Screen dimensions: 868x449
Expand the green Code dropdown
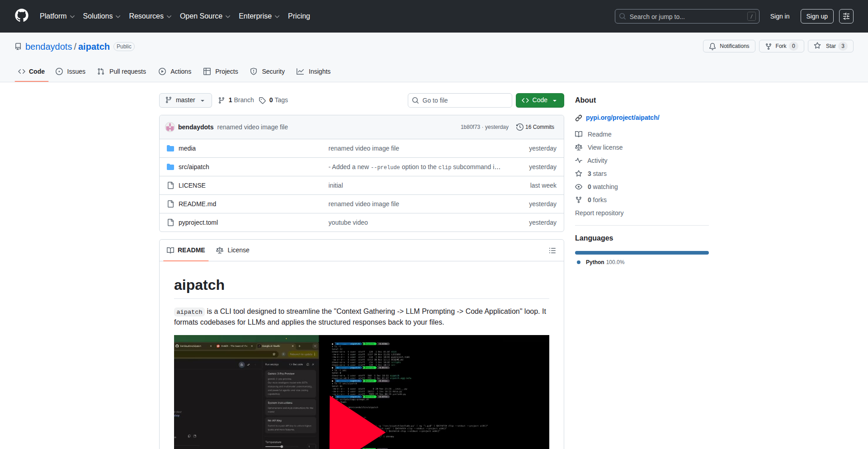tap(540, 100)
